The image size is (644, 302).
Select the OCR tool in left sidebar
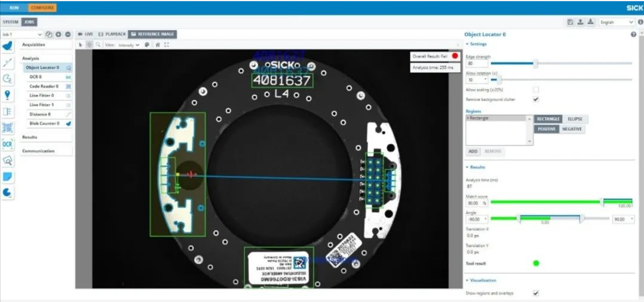pos(8,144)
